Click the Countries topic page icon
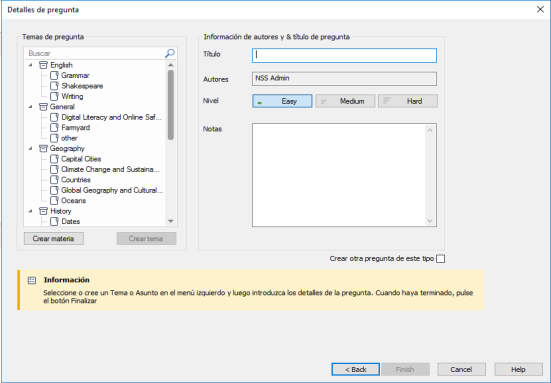 coord(54,180)
